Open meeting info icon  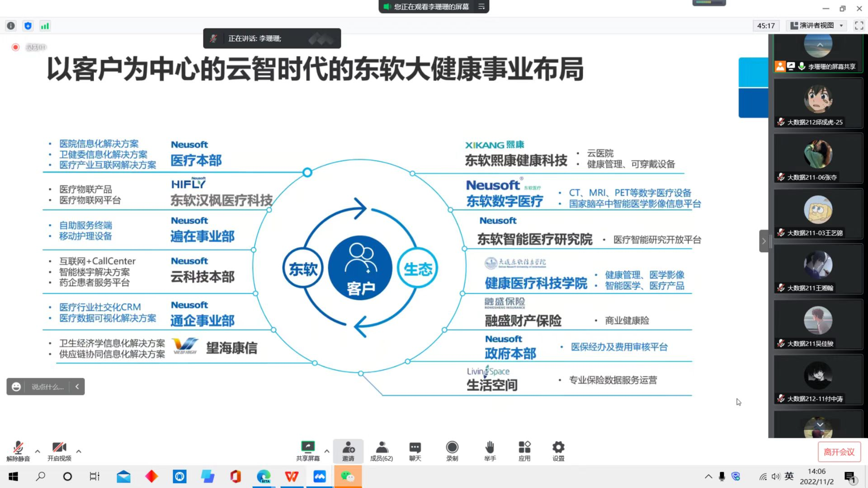point(11,26)
